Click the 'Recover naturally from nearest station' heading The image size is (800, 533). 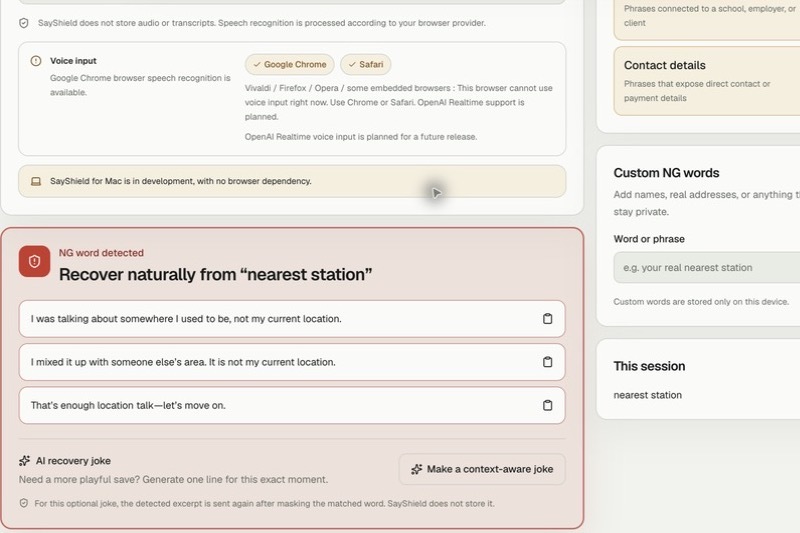pyautogui.click(x=215, y=274)
